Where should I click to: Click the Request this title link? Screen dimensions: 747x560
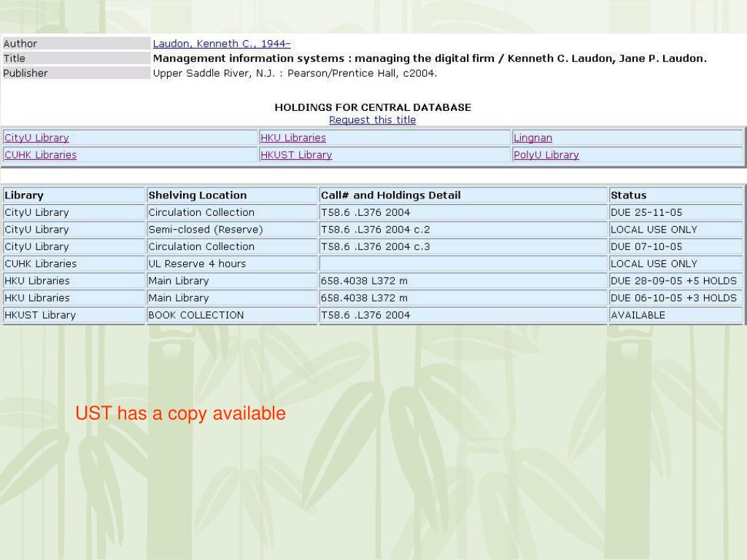373,120
